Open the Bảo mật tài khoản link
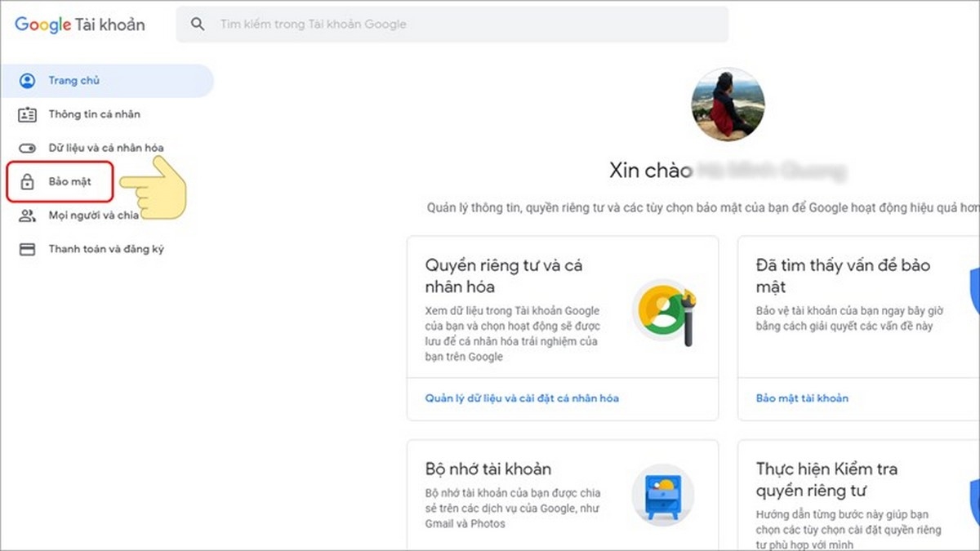Screen dimensions: 980x551 pos(802,398)
